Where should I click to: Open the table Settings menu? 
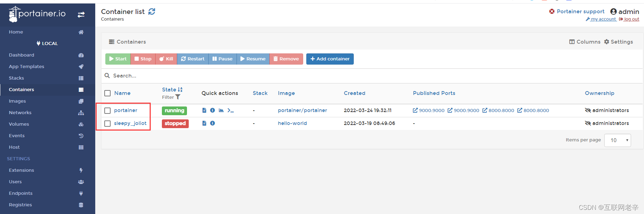619,42
